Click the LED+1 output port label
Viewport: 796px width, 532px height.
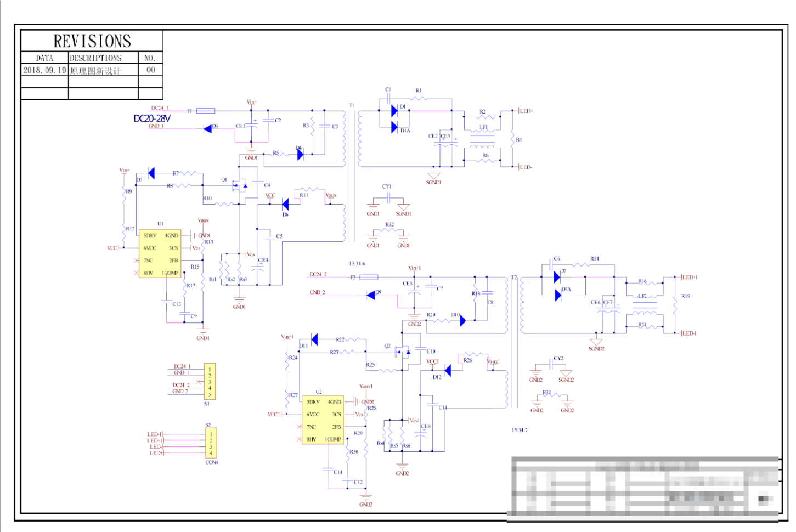coord(690,277)
